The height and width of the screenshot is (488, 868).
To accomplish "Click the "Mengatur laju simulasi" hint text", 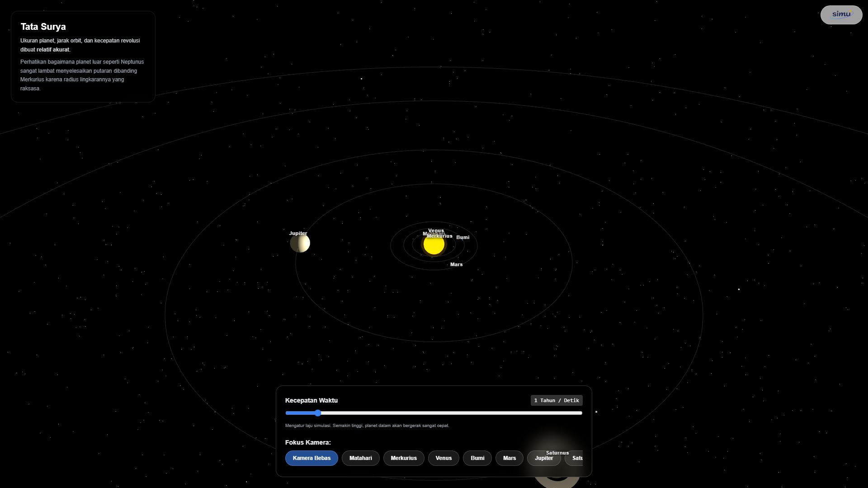I will 367,426.
